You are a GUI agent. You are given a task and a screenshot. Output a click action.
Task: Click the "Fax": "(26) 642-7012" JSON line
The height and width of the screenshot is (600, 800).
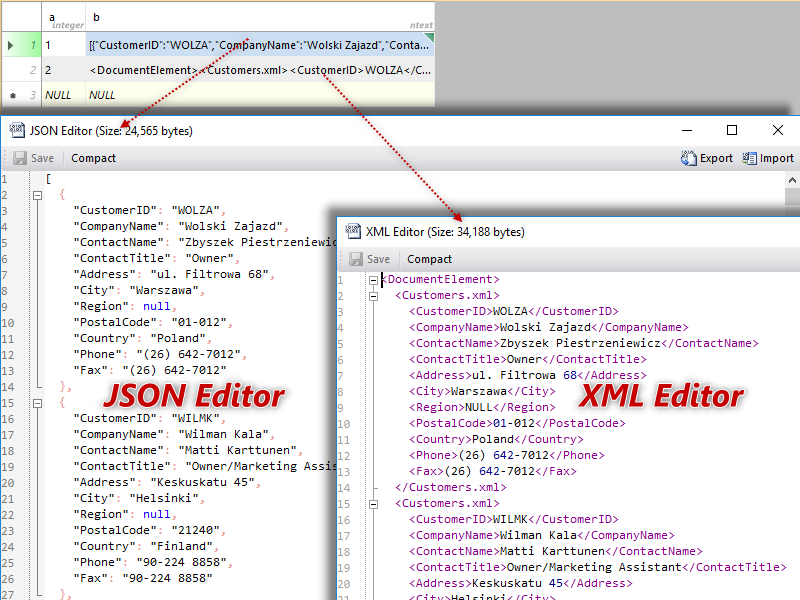point(150,370)
